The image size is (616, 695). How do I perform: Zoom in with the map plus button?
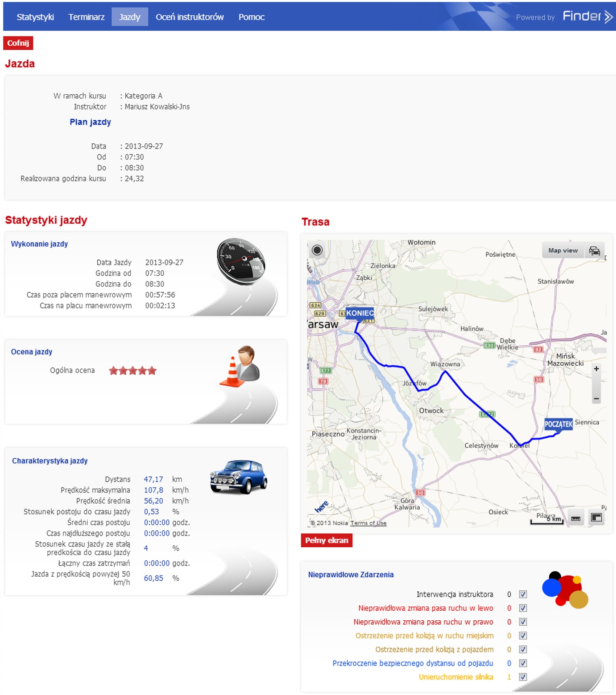pyautogui.click(x=596, y=368)
